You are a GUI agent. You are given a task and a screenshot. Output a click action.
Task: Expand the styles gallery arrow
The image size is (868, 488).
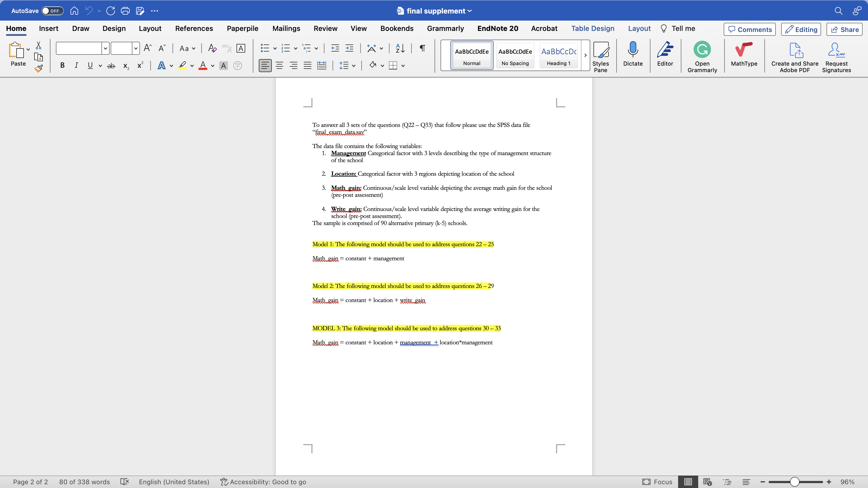click(585, 55)
